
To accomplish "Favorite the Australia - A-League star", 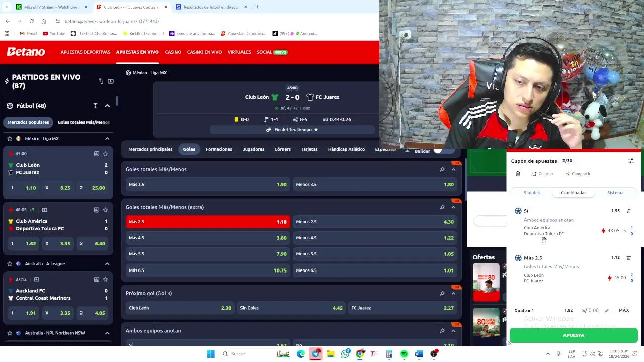I will click(x=10, y=264).
